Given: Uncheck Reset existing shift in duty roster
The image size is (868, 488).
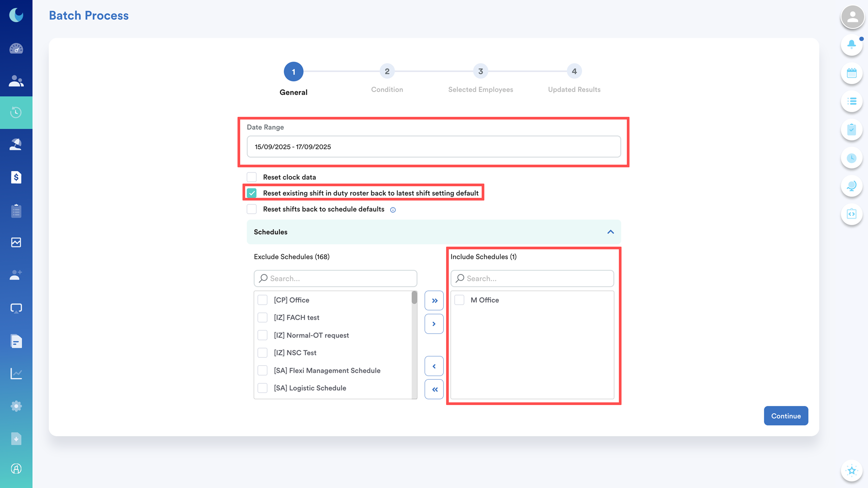Looking at the screenshot, I should click(252, 193).
